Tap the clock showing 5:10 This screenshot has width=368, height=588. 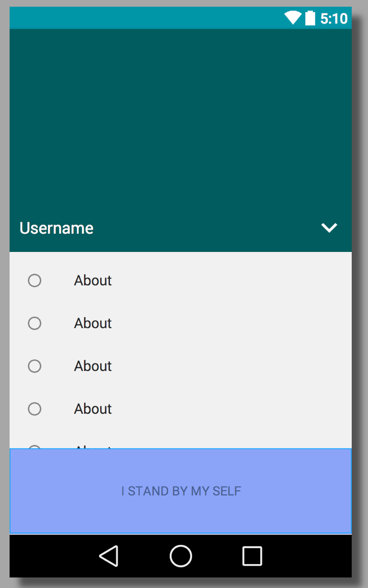point(335,18)
